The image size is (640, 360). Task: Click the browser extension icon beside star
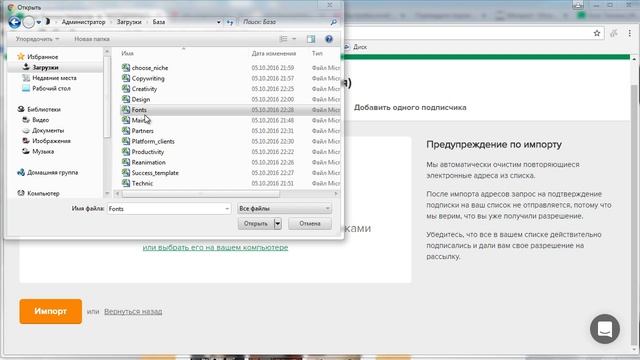tap(614, 33)
